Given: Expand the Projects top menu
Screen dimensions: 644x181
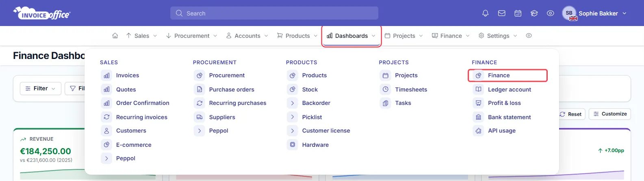Looking at the screenshot, I should coord(404,36).
